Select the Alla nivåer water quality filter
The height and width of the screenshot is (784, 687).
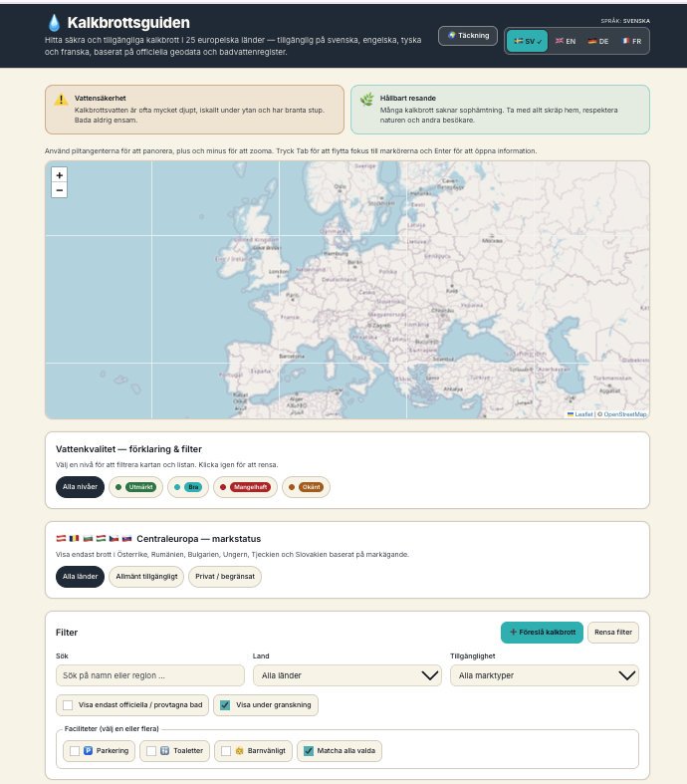pyautogui.click(x=80, y=487)
